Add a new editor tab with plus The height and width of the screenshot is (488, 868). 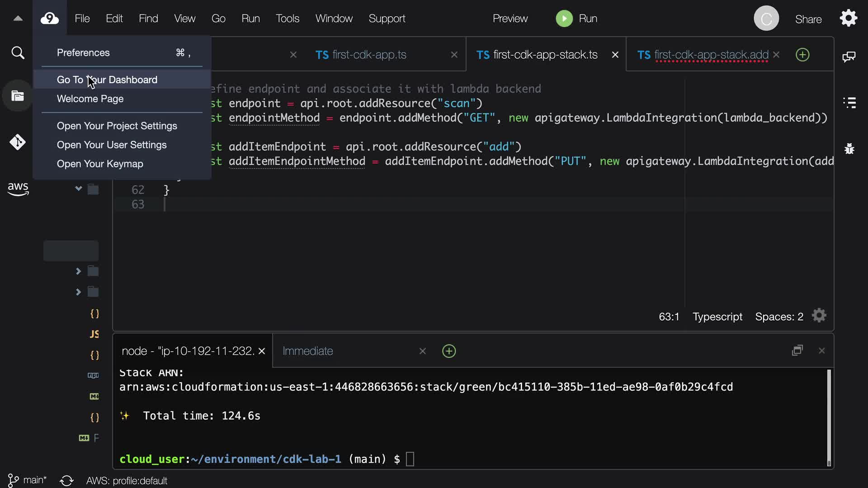[x=802, y=55]
